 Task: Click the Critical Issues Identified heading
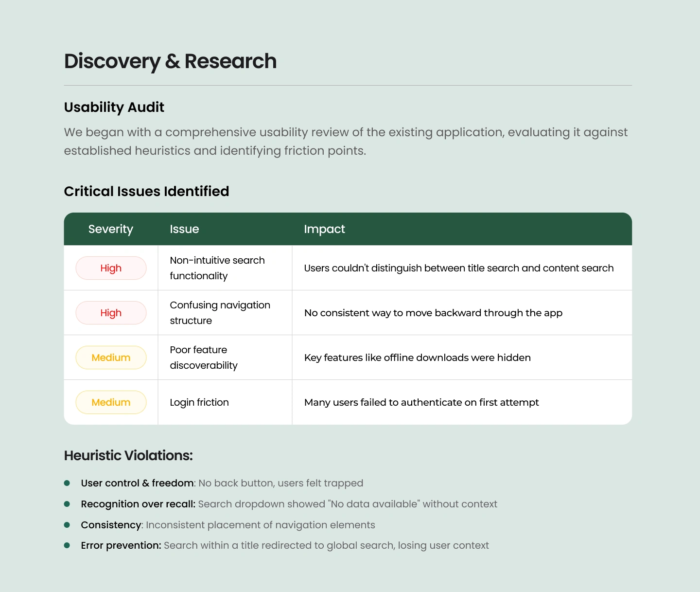[x=146, y=191]
